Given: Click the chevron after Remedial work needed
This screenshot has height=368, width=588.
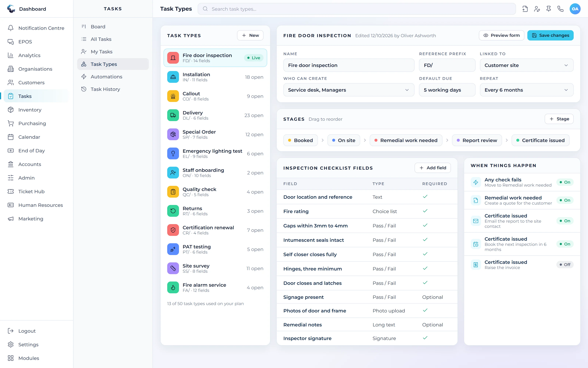Looking at the screenshot, I should point(447,140).
